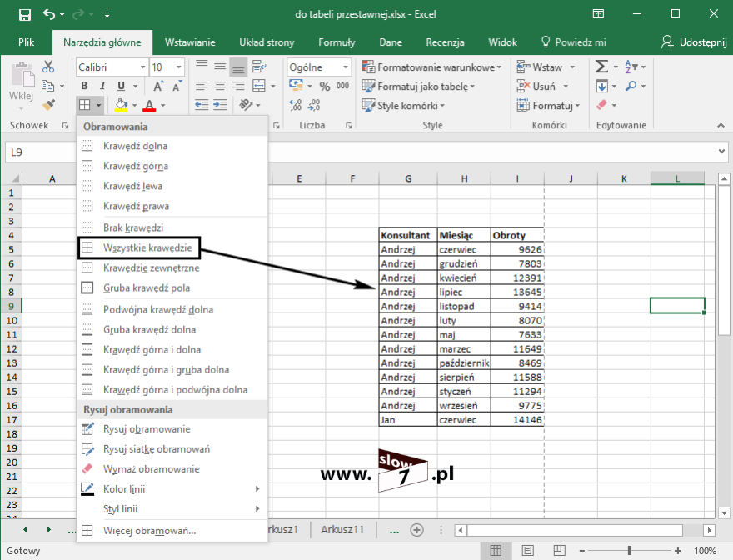Click the Clear eraser icon in Edytowanie
The width and height of the screenshot is (733, 560).
[x=601, y=105]
